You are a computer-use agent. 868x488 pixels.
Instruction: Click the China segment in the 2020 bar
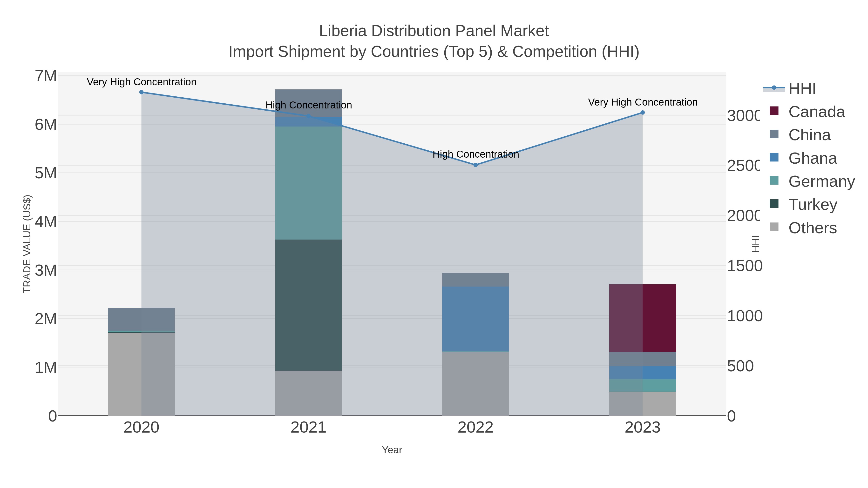click(x=142, y=320)
